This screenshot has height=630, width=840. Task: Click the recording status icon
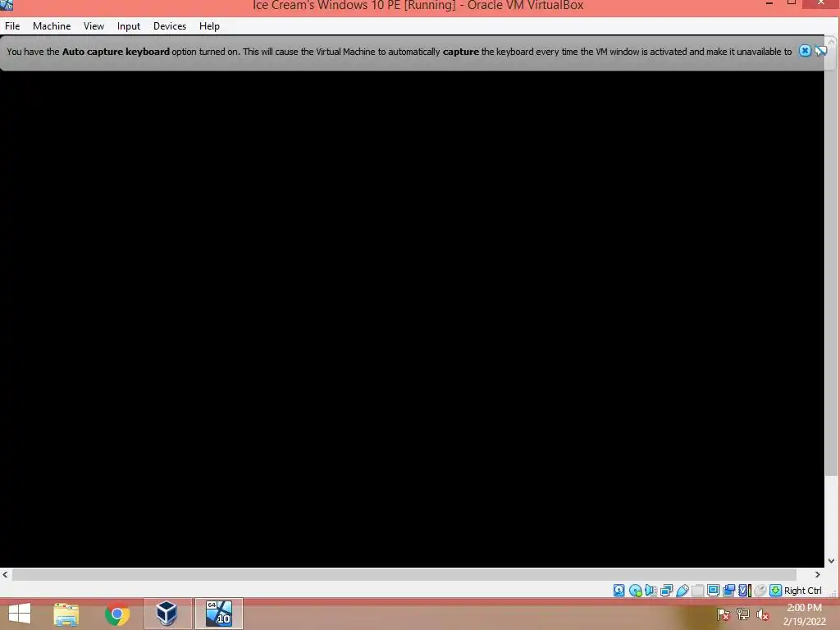click(x=728, y=591)
